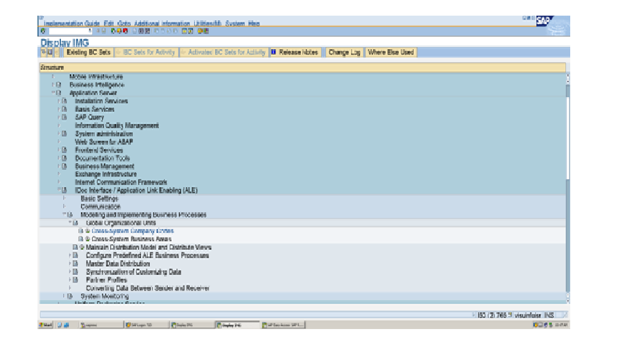Click the Back green arrow icon
This screenshot has height=362, width=644.
(112, 31)
